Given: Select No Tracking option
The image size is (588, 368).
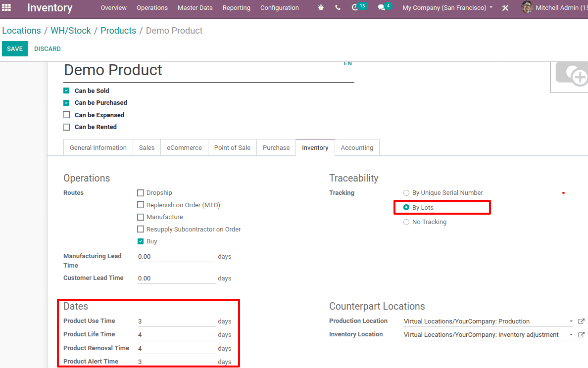Looking at the screenshot, I should 406,222.
